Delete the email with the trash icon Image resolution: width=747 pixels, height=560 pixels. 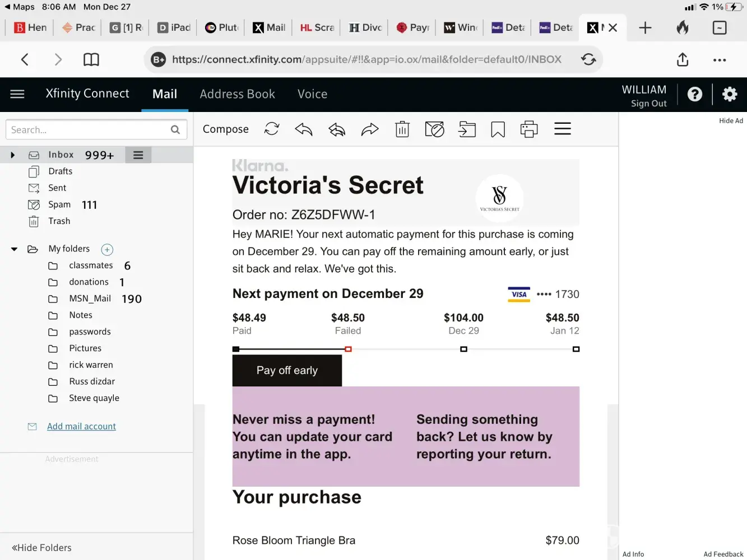(402, 130)
